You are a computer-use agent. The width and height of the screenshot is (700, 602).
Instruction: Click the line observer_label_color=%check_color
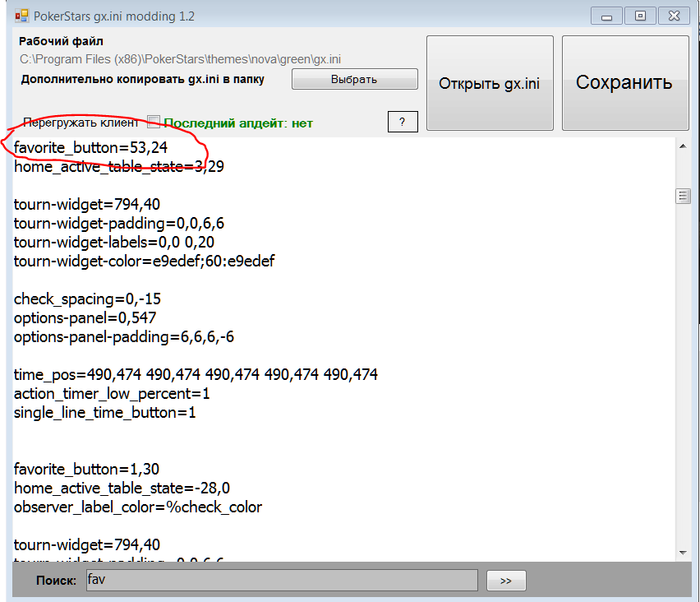pyautogui.click(x=138, y=507)
